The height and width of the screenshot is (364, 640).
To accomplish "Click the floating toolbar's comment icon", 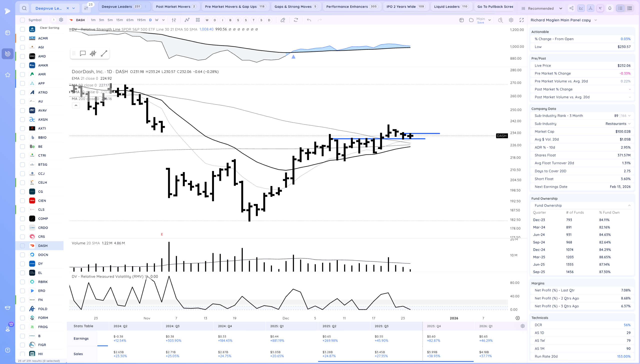I will pyautogui.click(x=82, y=53).
